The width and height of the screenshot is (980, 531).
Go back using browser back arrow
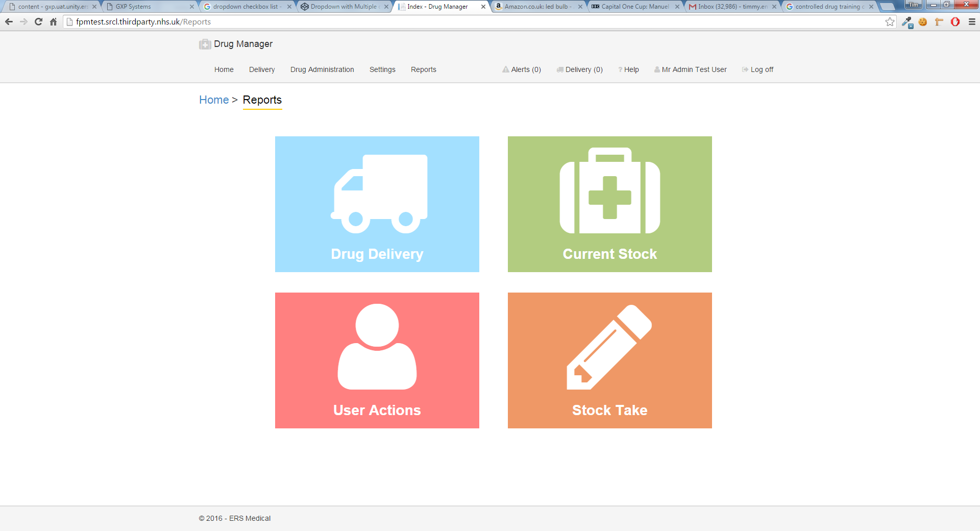(x=9, y=22)
